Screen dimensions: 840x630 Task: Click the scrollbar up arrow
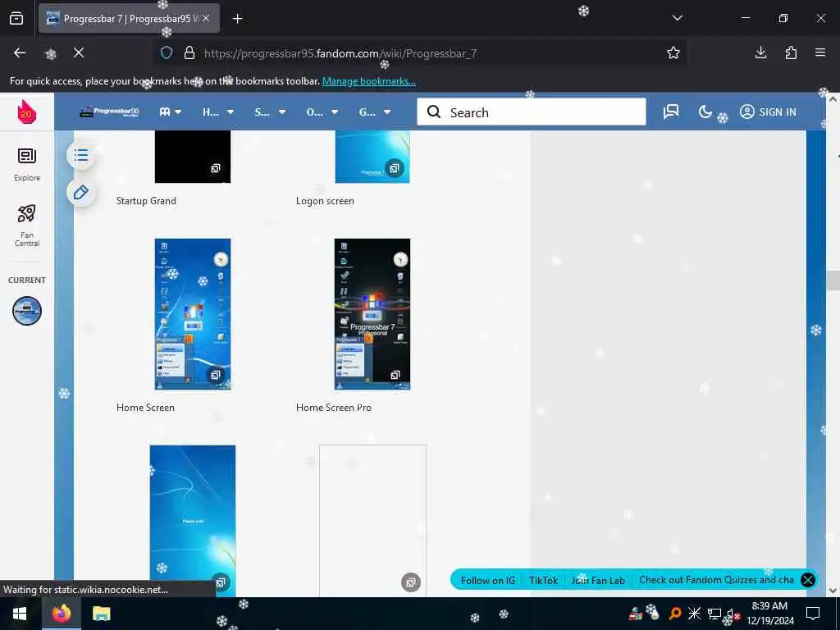833,99
